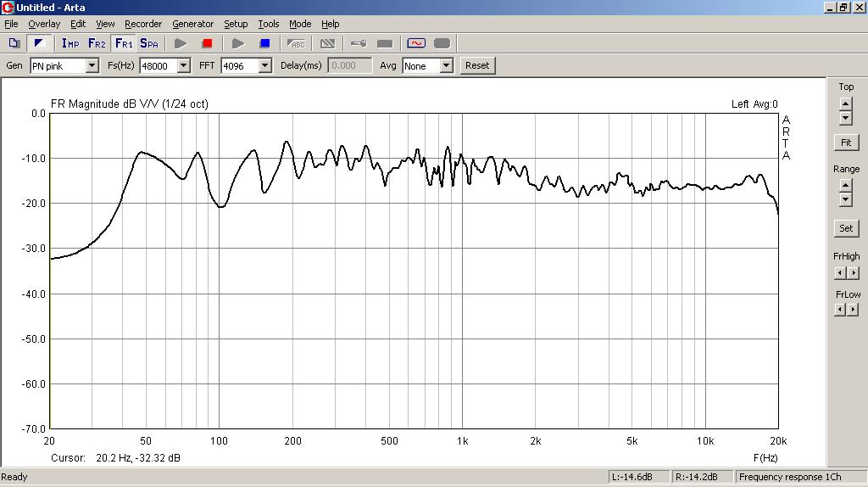Image resolution: width=868 pixels, height=487 pixels.
Task: Click the 'Ready' status bar text
Action: pyautogui.click(x=14, y=477)
